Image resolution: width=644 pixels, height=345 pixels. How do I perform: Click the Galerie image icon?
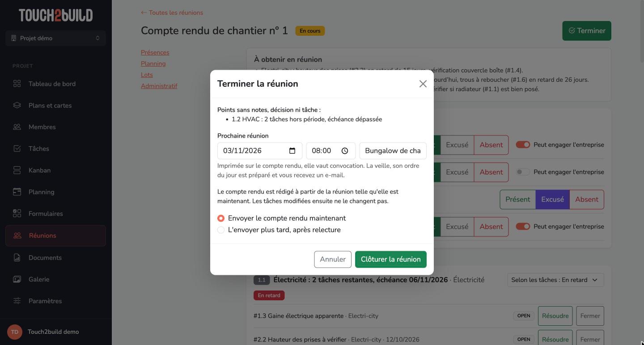(x=17, y=279)
